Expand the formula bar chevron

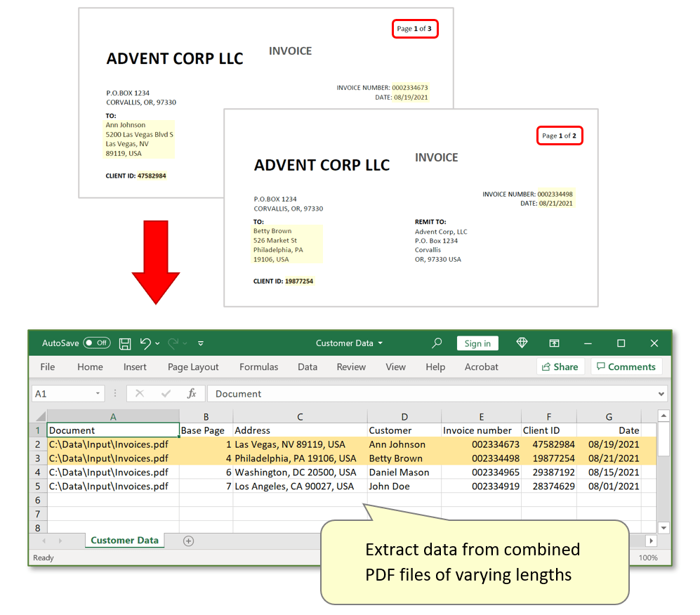coord(661,394)
